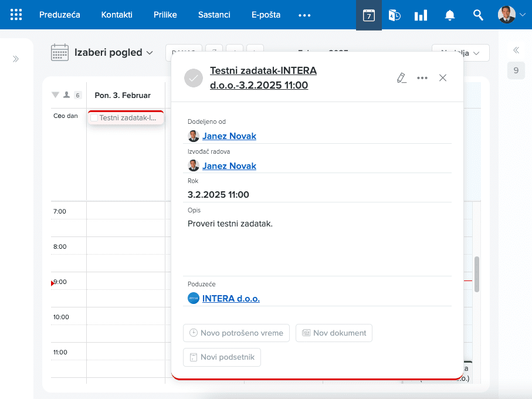Open the notifications bell
The width and height of the screenshot is (532, 399).
pyautogui.click(x=449, y=15)
